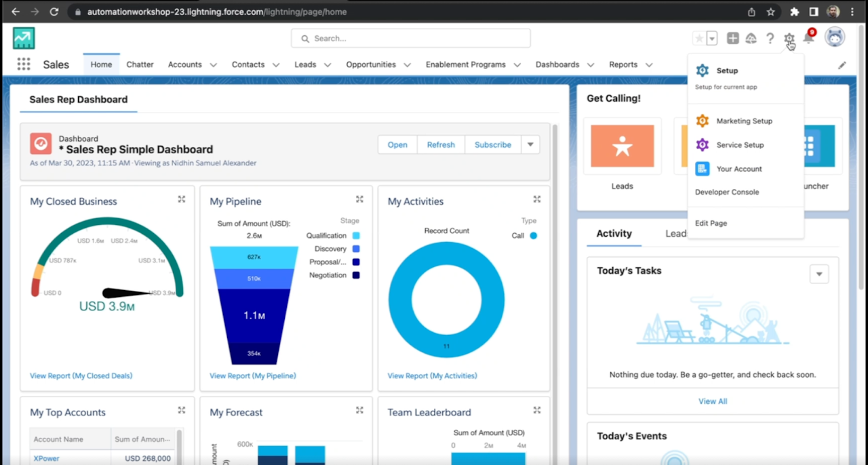Image resolution: width=868 pixels, height=465 pixels.
Task: Expand the My Pipeline chart
Action: 360,199
